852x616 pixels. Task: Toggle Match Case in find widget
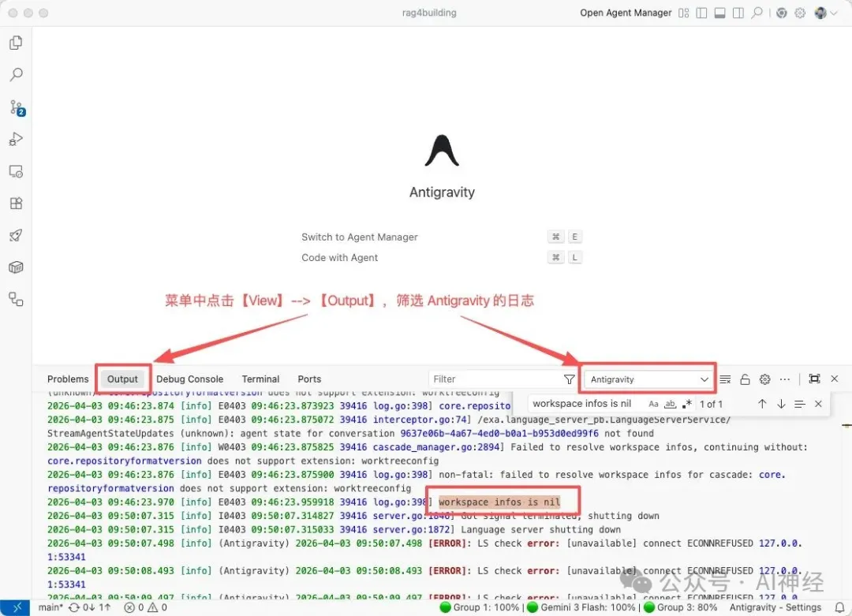653,404
